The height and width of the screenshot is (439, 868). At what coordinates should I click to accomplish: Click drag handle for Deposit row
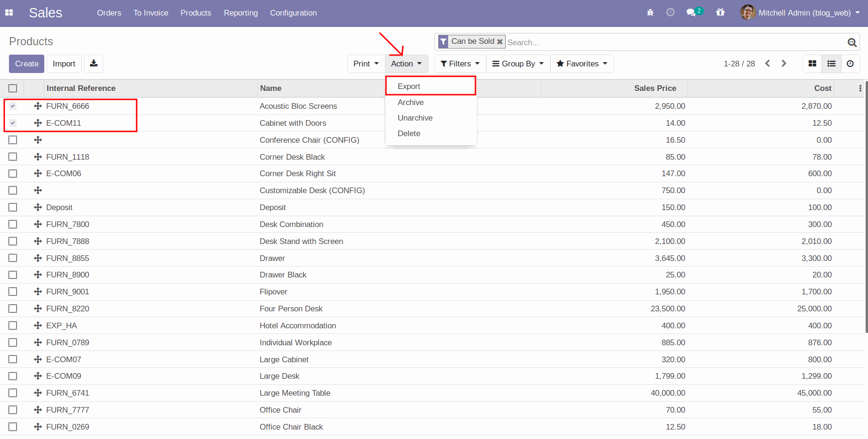point(38,207)
